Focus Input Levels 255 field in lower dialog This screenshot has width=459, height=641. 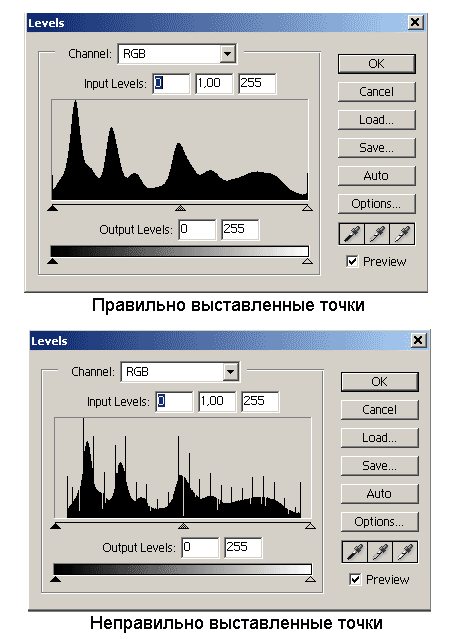point(260,401)
